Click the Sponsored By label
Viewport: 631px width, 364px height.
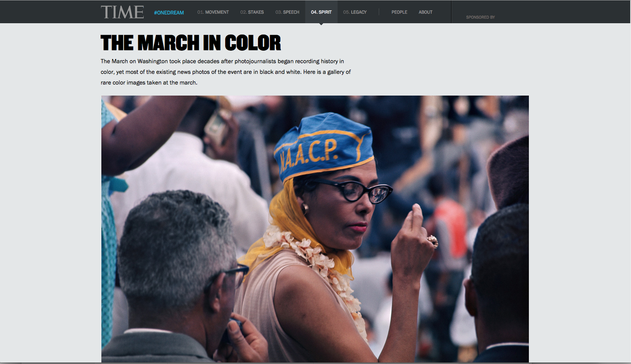point(480,17)
